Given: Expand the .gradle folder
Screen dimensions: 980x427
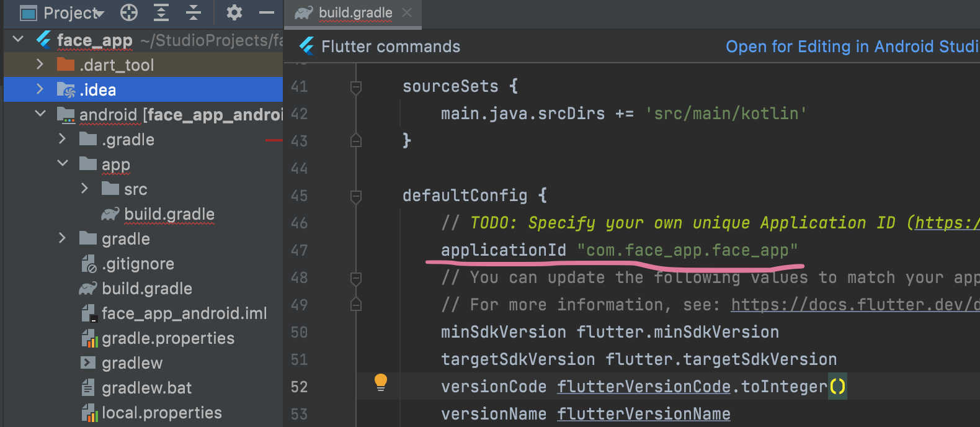Looking at the screenshot, I should coord(62,139).
